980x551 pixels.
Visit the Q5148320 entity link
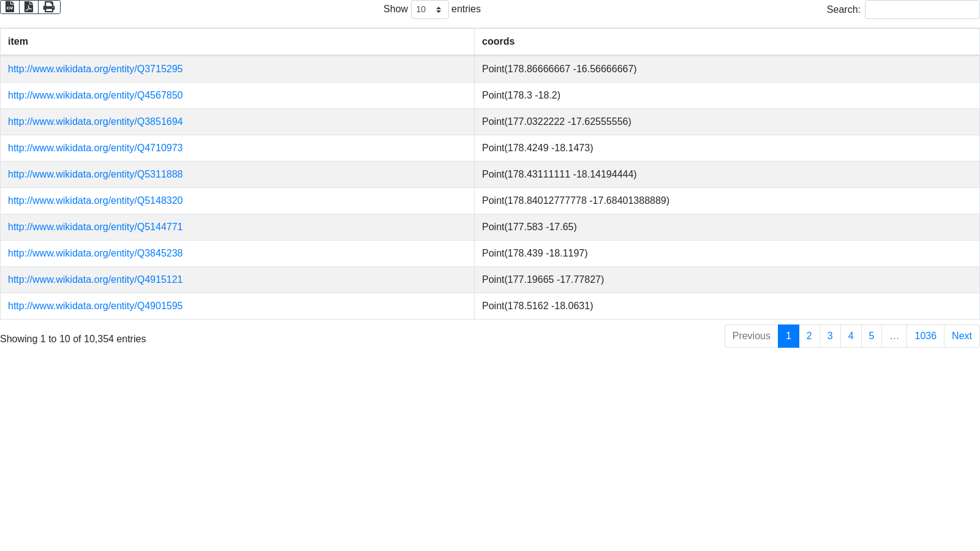point(95,201)
